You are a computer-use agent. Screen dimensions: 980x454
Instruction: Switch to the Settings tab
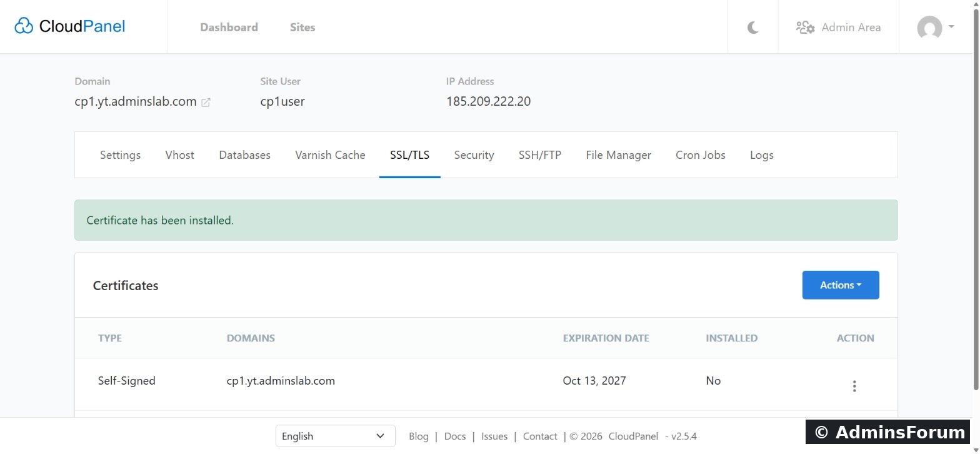point(120,155)
